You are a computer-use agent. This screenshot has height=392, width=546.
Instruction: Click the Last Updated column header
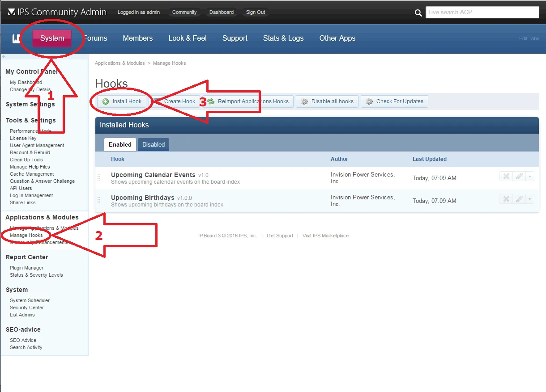click(430, 159)
